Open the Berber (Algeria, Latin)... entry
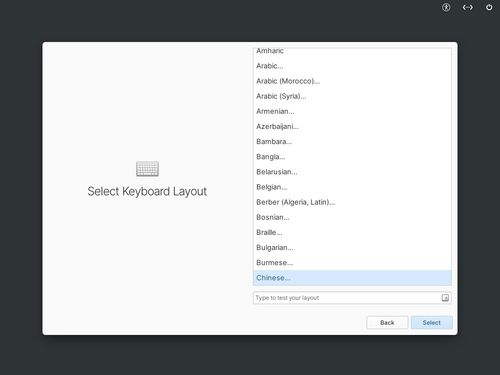The height and width of the screenshot is (375, 500). (352, 202)
